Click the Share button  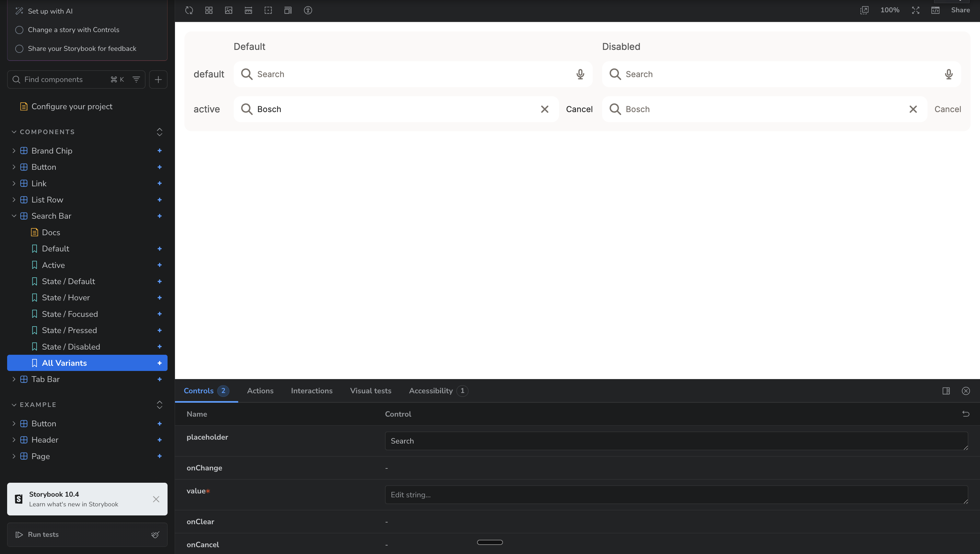click(960, 10)
